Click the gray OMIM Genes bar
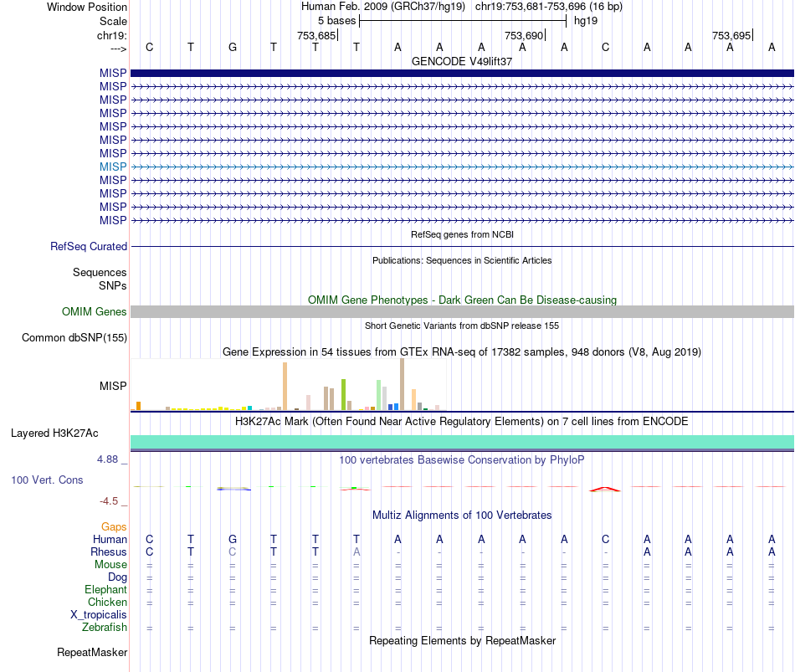This screenshot has height=672, width=795. [x=462, y=311]
